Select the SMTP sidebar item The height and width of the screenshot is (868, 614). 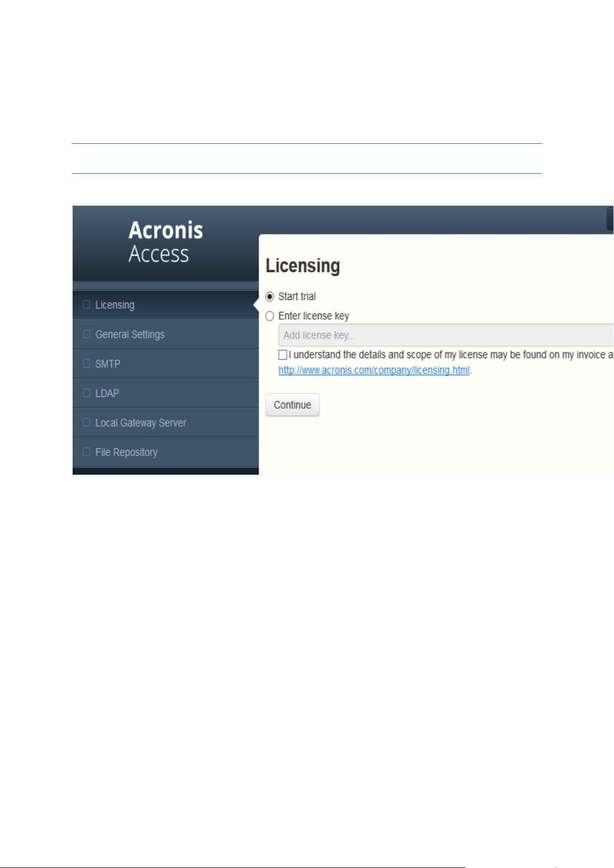coord(165,363)
